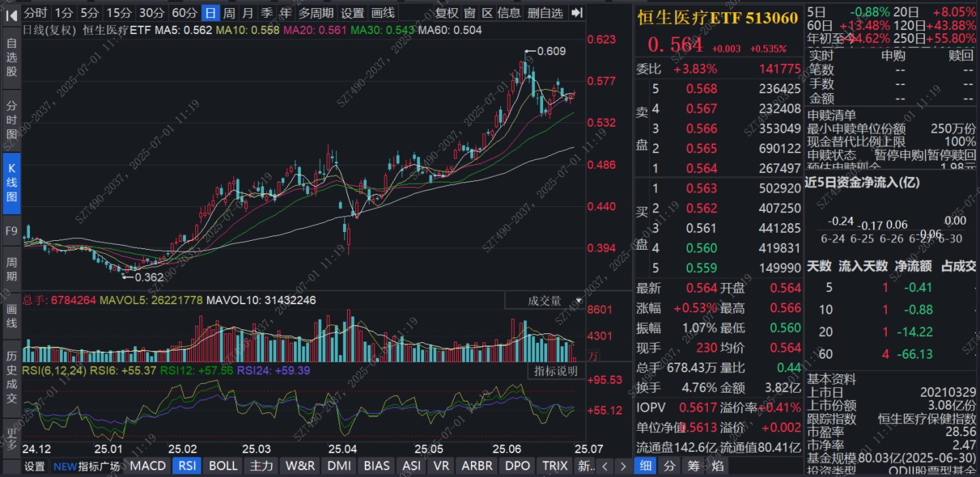Open the 焰 flame view icon
Screen dimensions: 980x477
[x=717, y=466]
